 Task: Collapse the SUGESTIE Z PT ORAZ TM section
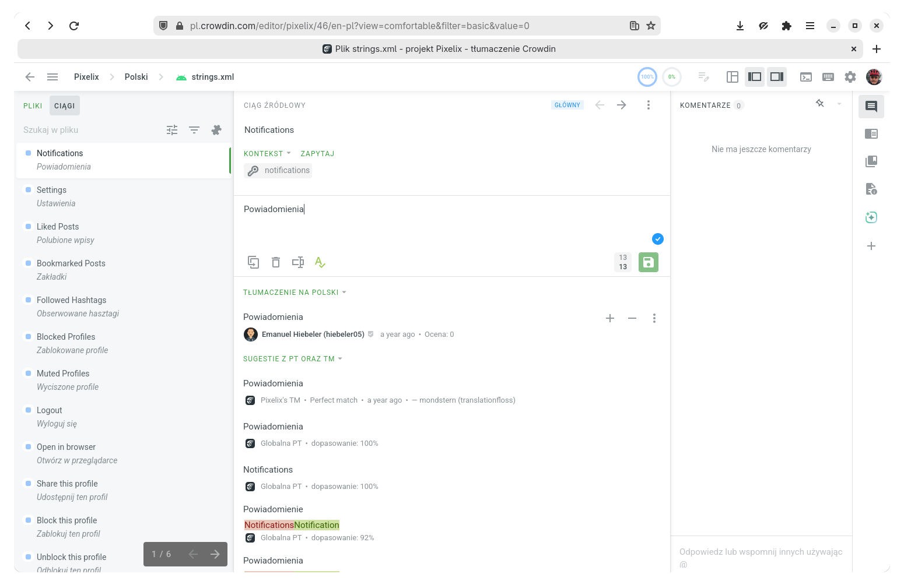[x=292, y=359]
